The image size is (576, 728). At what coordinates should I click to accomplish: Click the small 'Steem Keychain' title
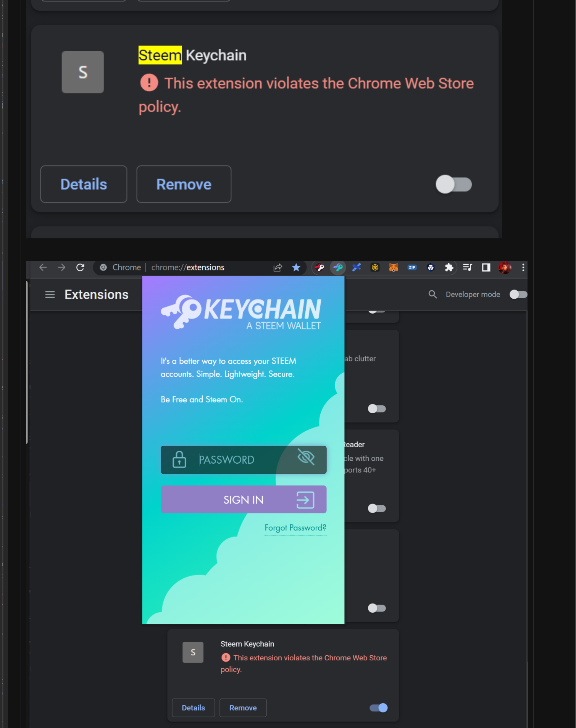247,644
